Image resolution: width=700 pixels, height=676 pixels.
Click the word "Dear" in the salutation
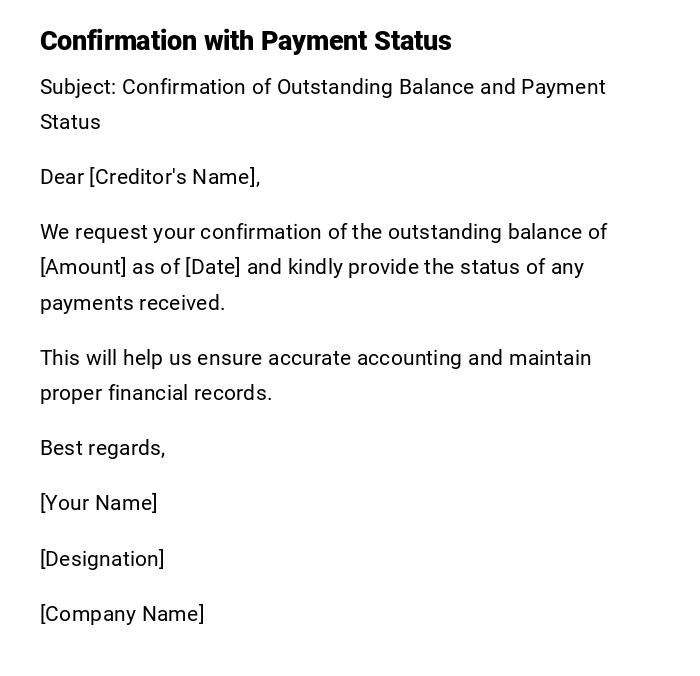(62, 177)
